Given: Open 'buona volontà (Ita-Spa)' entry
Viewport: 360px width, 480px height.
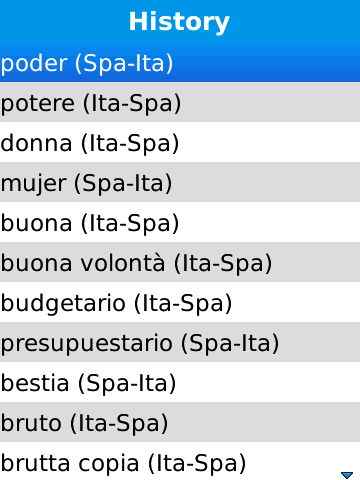Looking at the screenshot, I should 180,262.
